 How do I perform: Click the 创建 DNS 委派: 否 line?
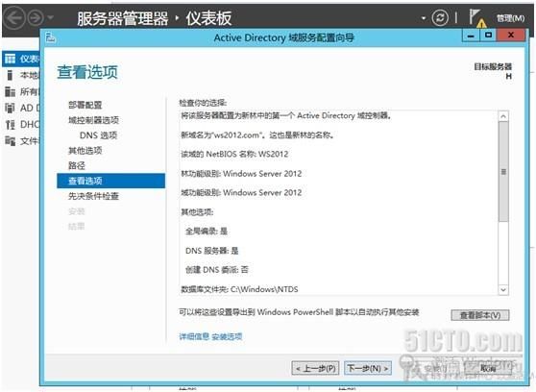(x=217, y=270)
